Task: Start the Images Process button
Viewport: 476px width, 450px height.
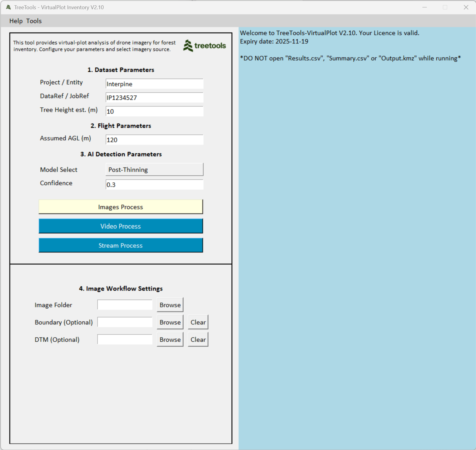Action: click(121, 207)
